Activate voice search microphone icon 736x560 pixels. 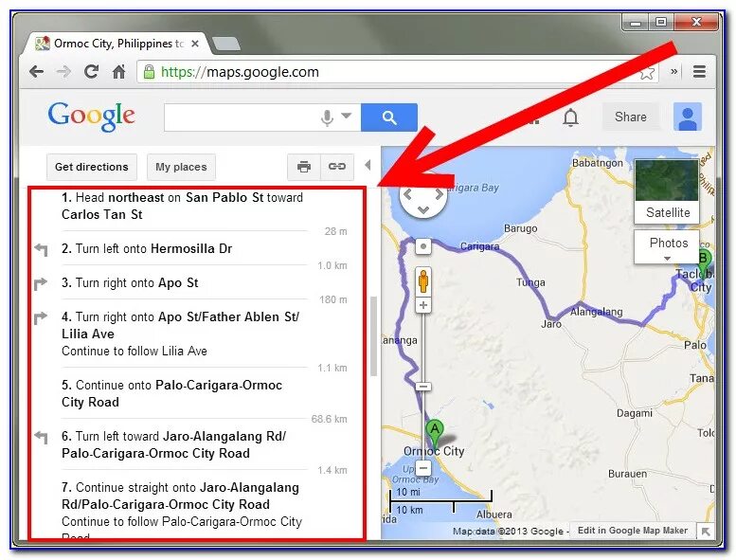[x=327, y=117]
